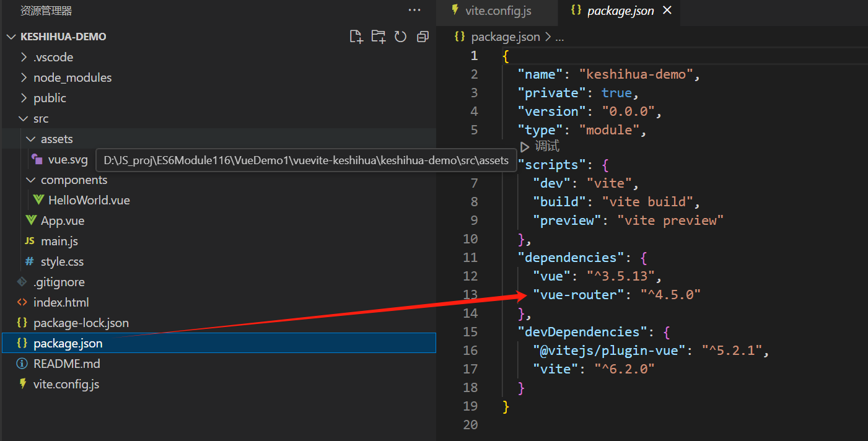Click the "^4.5.0" version value

point(670,294)
